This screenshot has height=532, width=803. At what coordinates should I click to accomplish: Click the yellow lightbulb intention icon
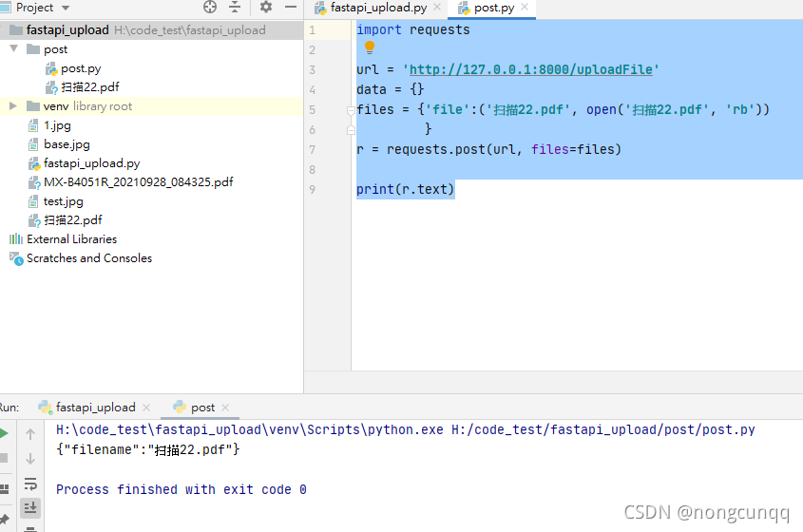[x=370, y=47]
